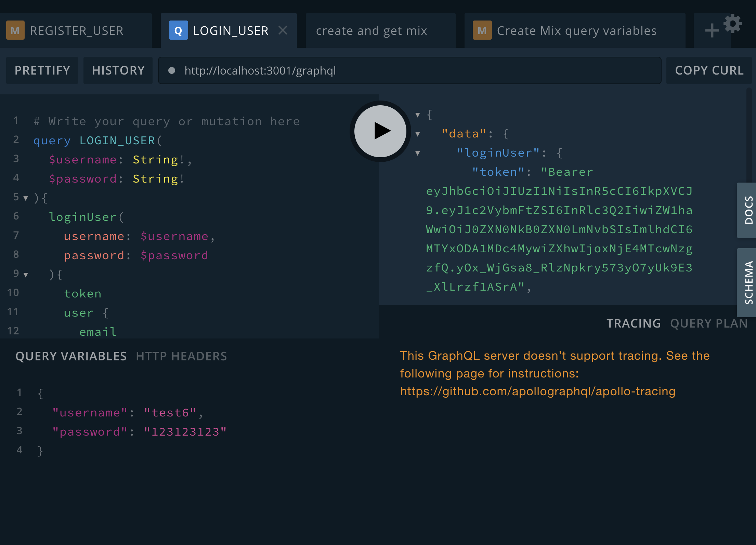756x545 pixels.
Task: Add a new tab with plus icon
Action: (712, 31)
